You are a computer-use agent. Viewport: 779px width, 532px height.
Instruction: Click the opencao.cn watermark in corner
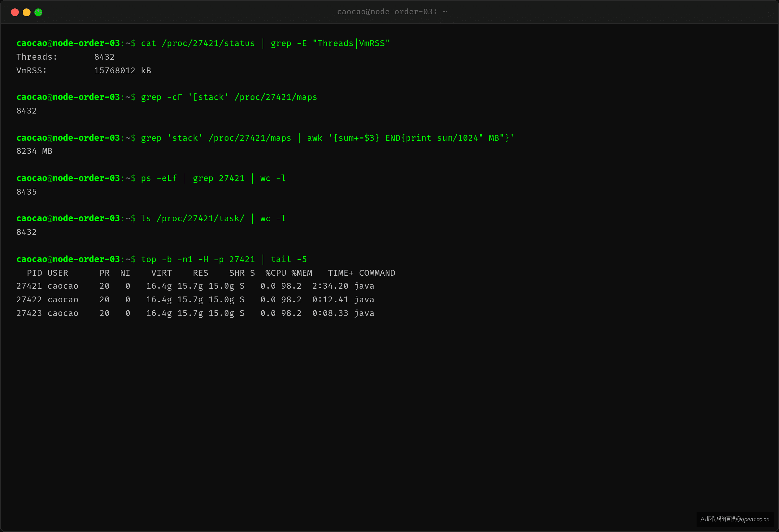coord(735,519)
